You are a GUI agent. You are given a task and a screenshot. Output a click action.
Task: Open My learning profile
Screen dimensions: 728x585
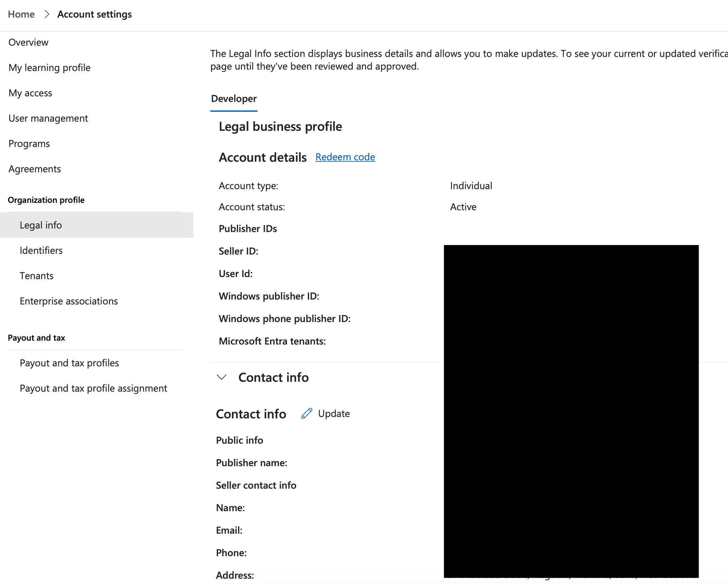pyautogui.click(x=50, y=68)
